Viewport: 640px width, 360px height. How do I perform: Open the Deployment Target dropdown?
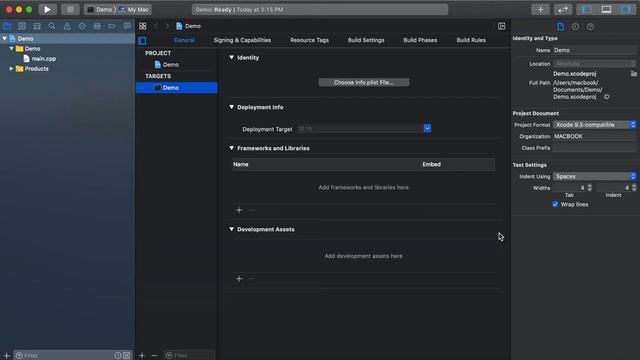427,129
